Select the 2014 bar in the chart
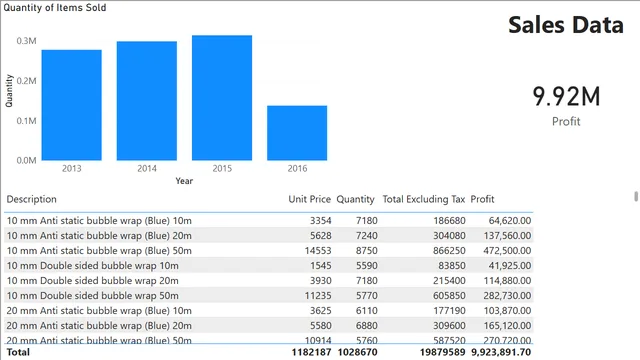The height and width of the screenshot is (360, 640). pos(147,100)
